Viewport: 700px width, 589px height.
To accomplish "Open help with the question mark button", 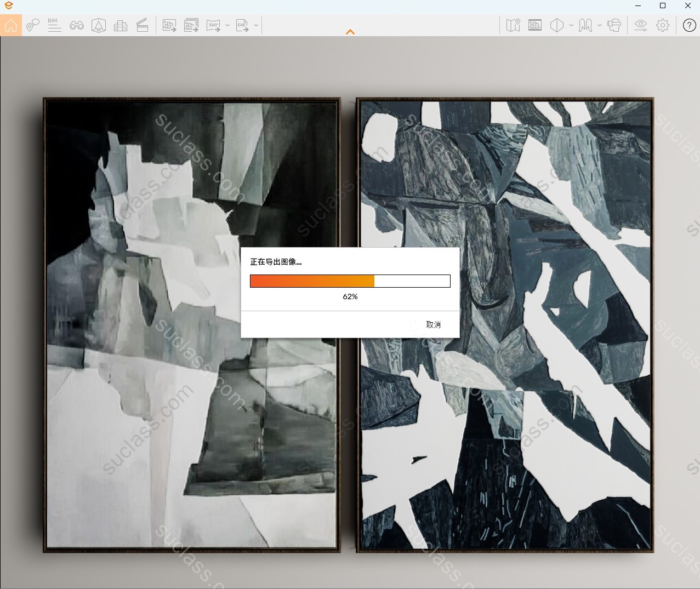I will pyautogui.click(x=689, y=25).
